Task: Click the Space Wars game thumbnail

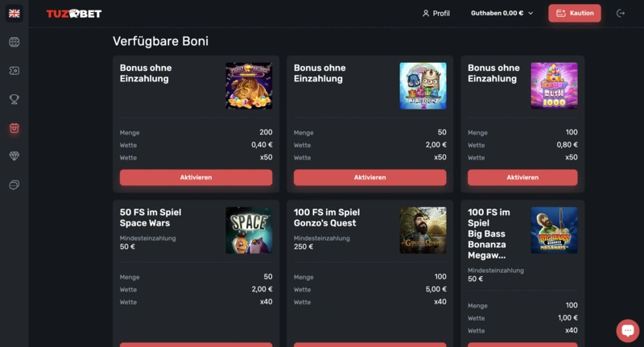Action: [x=249, y=230]
